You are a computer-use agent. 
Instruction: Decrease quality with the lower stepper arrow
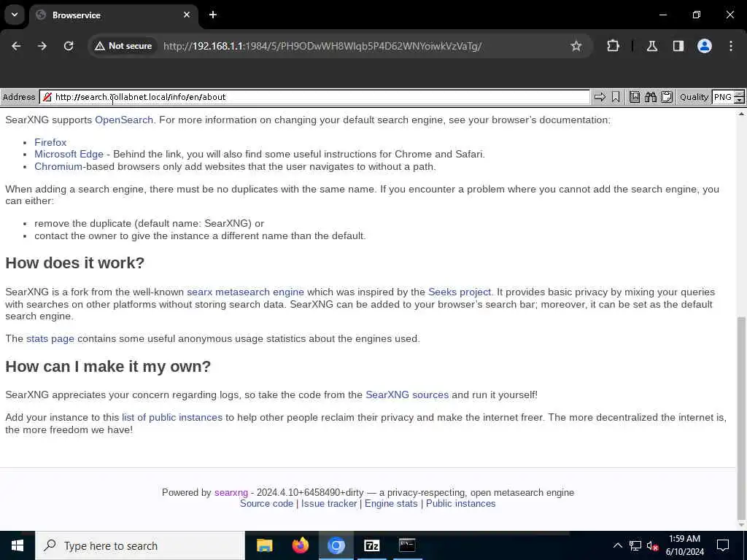tap(740, 101)
